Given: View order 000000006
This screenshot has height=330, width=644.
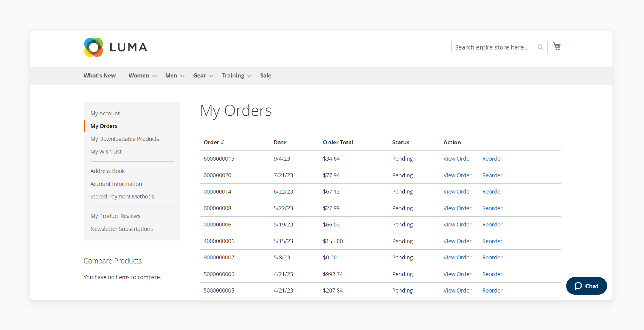Looking at the screenshot, I should click(x=457, y=225).
